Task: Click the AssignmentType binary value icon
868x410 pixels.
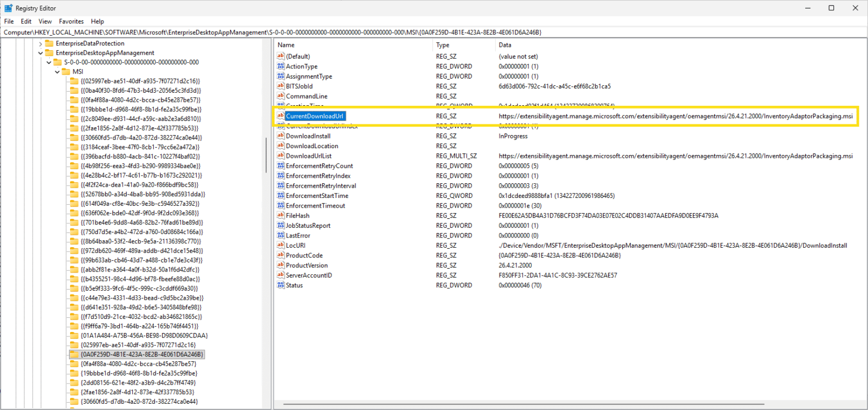Action: pos(281,76)
